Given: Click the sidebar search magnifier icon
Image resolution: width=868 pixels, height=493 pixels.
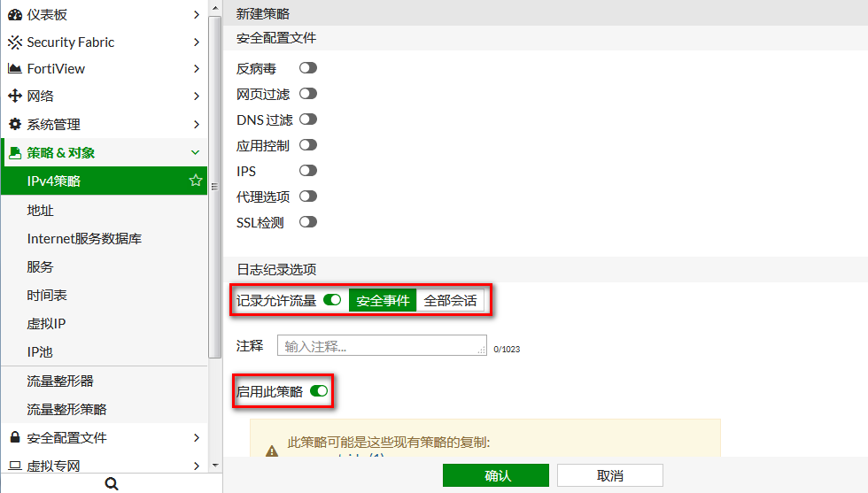Looking at the screenshot, I should tap(111, 483).
